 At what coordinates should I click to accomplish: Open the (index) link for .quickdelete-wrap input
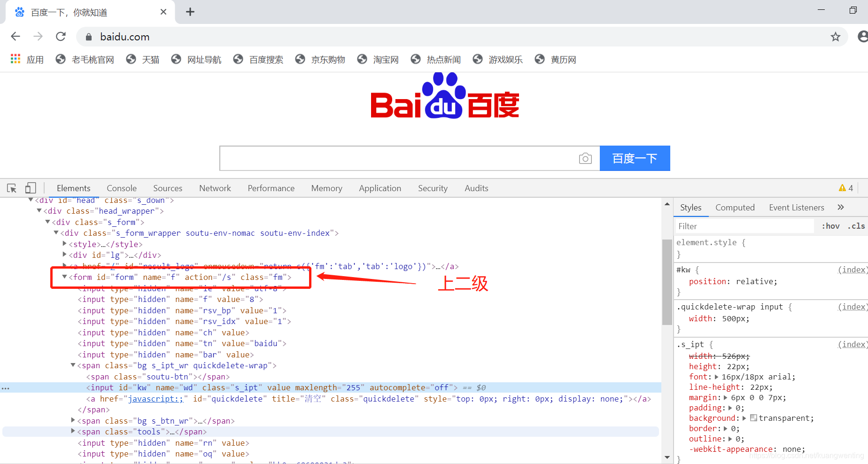[x=852, y=307]
